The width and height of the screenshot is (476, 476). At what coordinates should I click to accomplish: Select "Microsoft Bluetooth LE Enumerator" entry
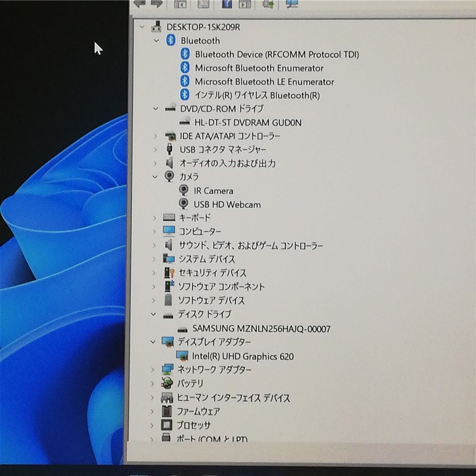[264, 82]
